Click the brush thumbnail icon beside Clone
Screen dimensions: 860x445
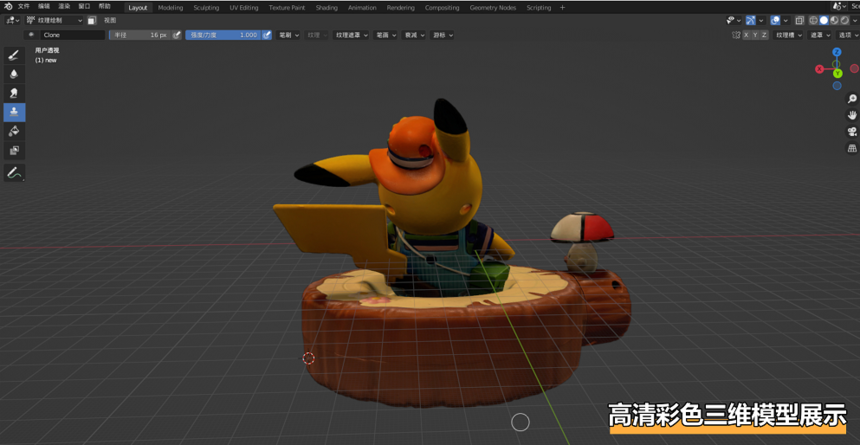point(31,35)
